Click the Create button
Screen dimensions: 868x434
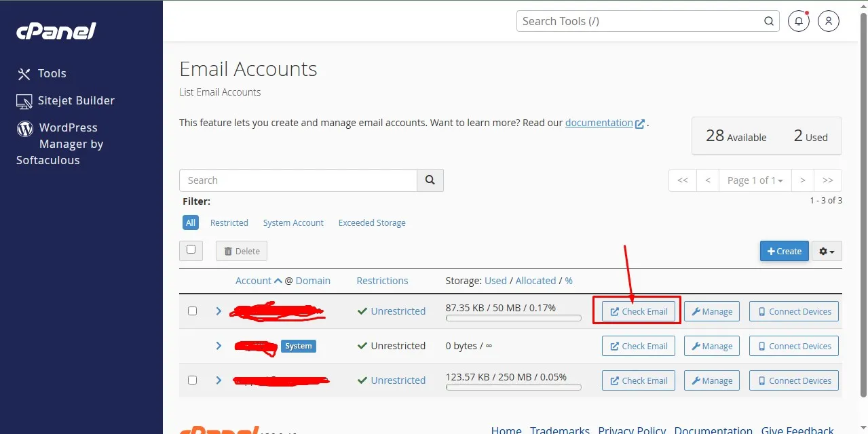[x=784, y=251]
